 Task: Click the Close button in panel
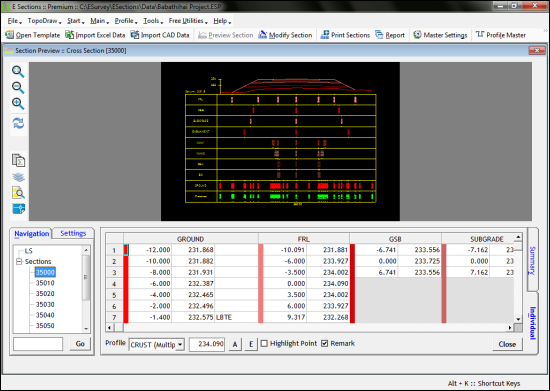coord(507,344)
